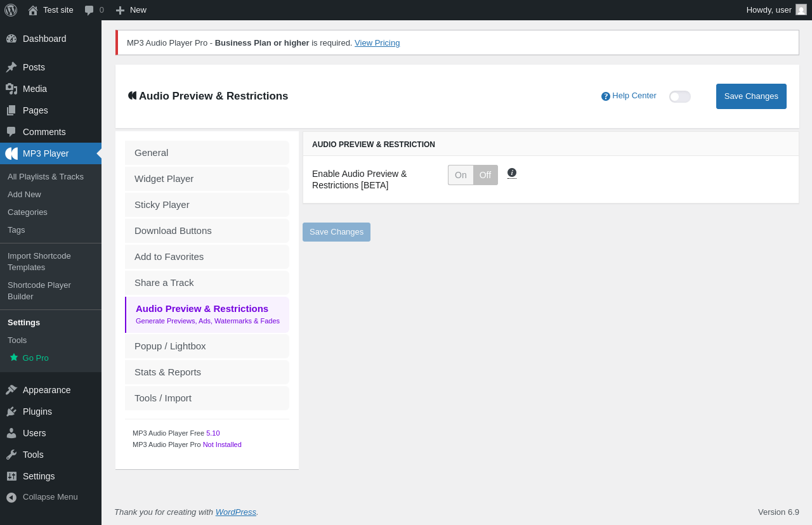812x525 pixels.
Task: Open the New content menu in admin bar
Action: tap(131, 10)
